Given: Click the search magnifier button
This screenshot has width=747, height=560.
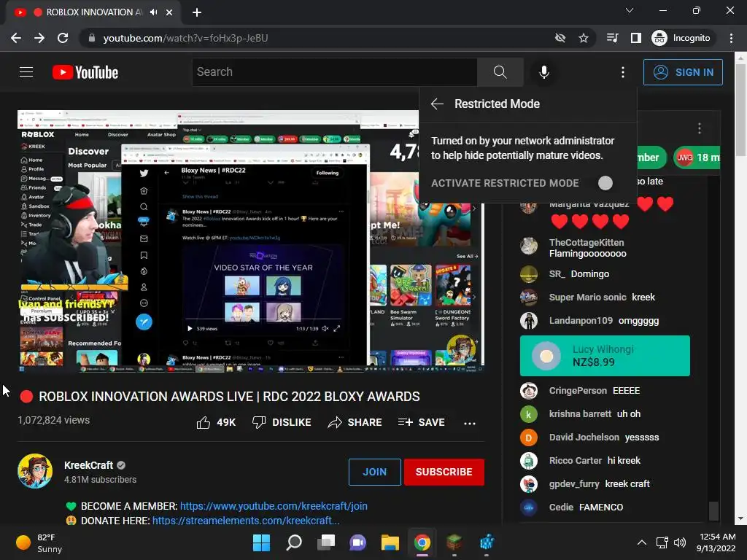Looking at the screenshot, I should tap(500, 72).
